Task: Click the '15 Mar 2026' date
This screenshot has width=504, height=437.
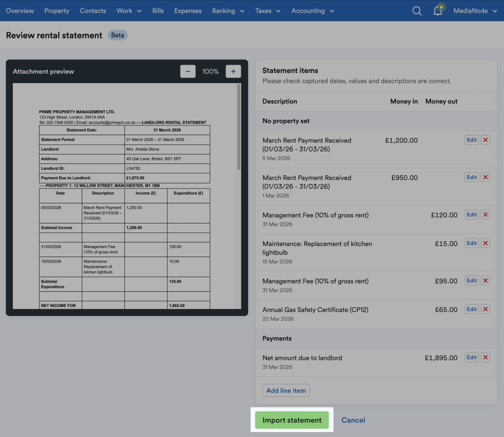Action: (278, 261)
